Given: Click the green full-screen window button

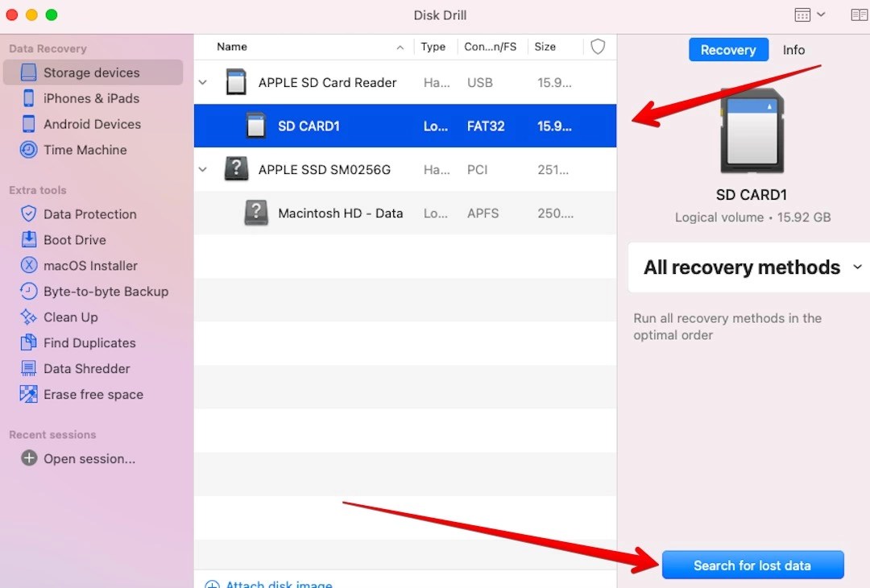Looking at the screenshot, I should click(52, 15).
